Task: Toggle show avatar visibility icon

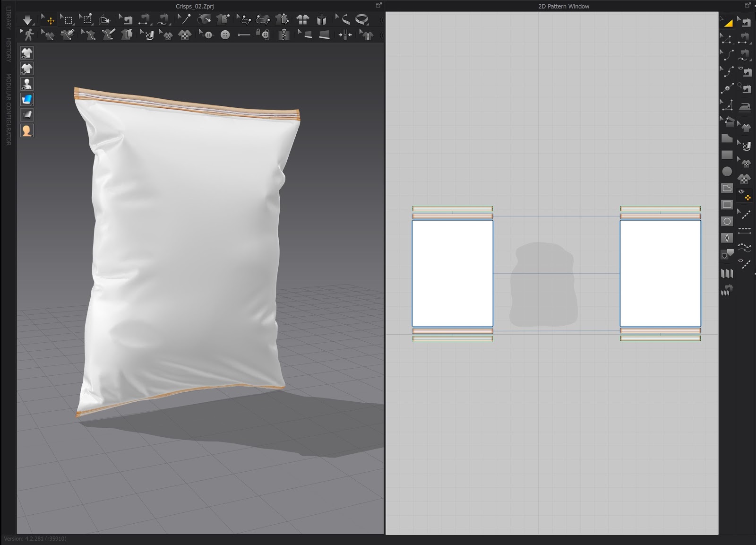Action: coord(27,84)
